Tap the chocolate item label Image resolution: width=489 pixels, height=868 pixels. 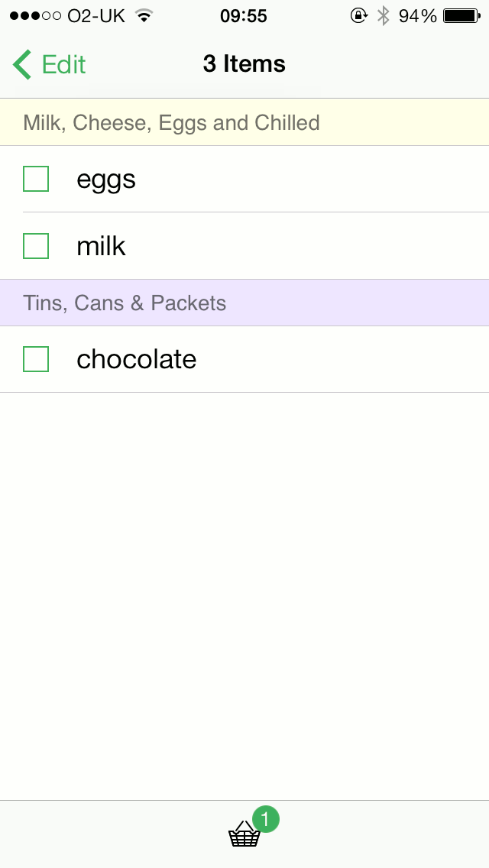point(136,359)
